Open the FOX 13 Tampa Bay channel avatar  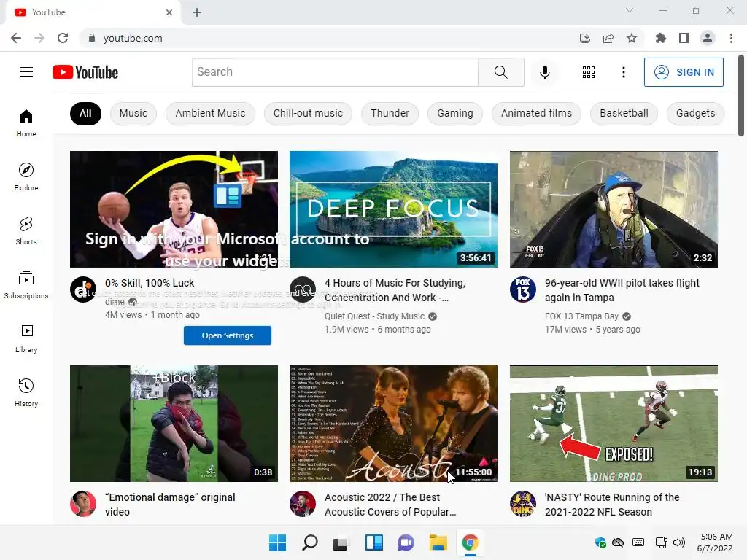[522, 289]
